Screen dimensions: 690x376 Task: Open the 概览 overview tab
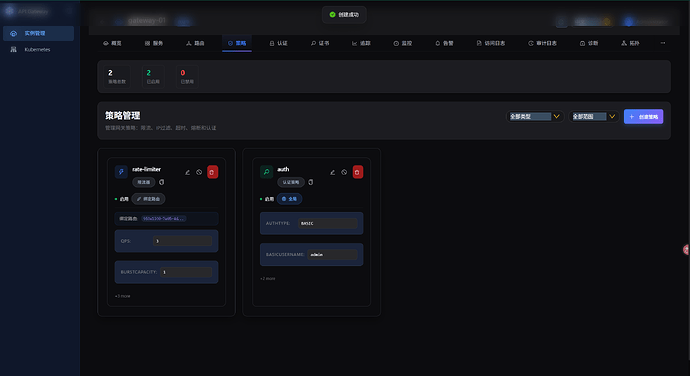[112, 43]
